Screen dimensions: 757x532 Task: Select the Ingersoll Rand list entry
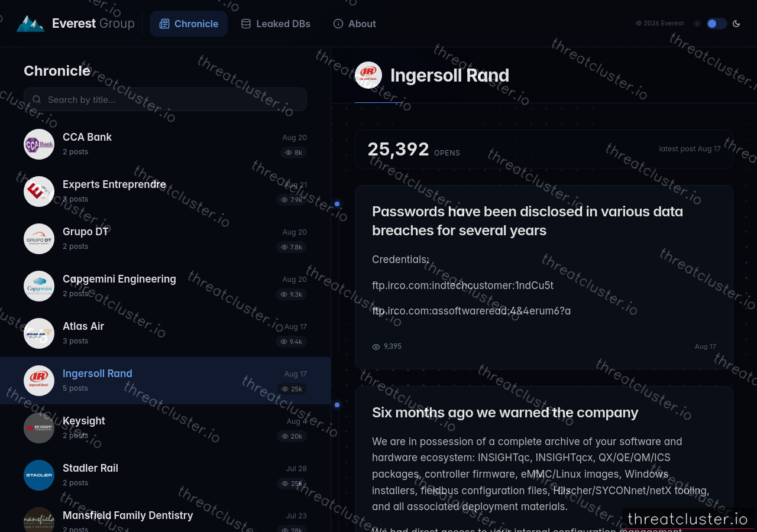(x=165, y=381)
